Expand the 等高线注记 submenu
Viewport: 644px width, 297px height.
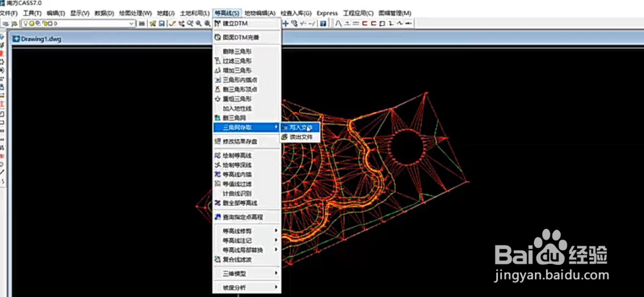(246, 240)
